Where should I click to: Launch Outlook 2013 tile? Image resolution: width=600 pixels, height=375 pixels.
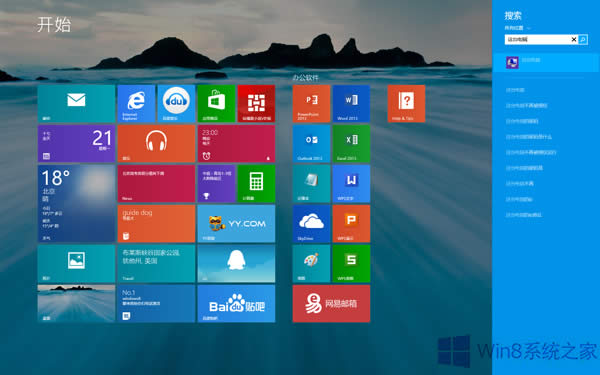coord(311,143)
